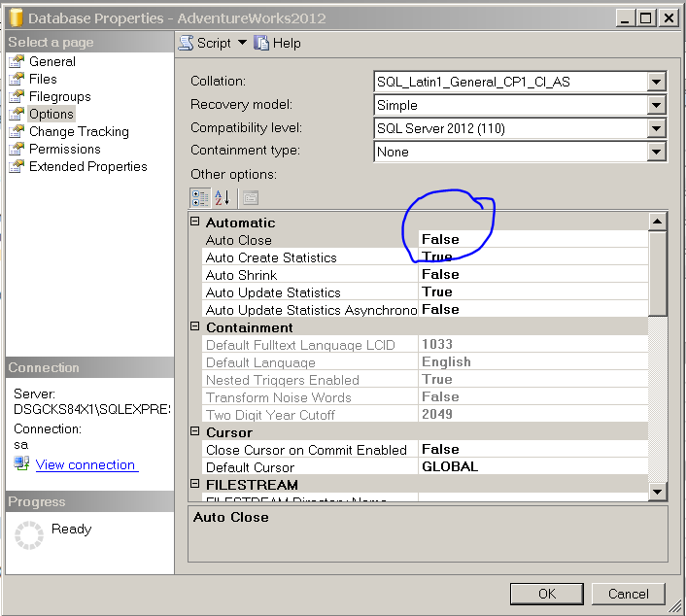Click the View connection icon
This screenshot has width=686, height=616.
(x=21, y=463)
